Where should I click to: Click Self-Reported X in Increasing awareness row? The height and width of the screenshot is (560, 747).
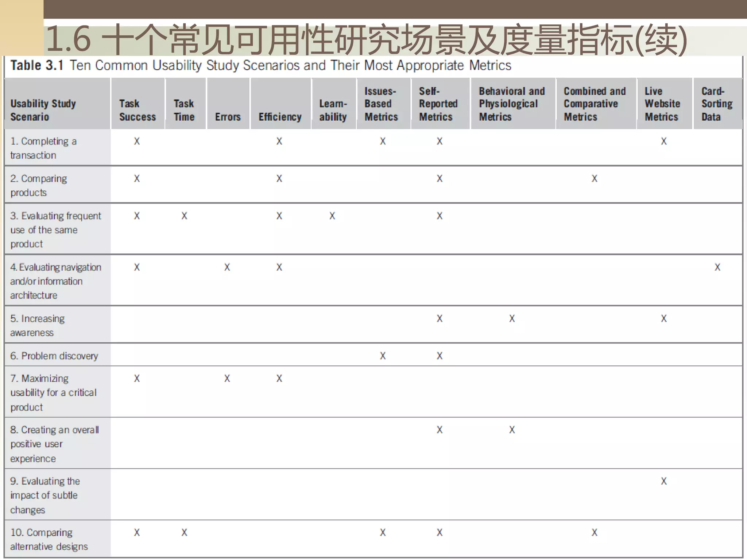click(x=440, y=319)
